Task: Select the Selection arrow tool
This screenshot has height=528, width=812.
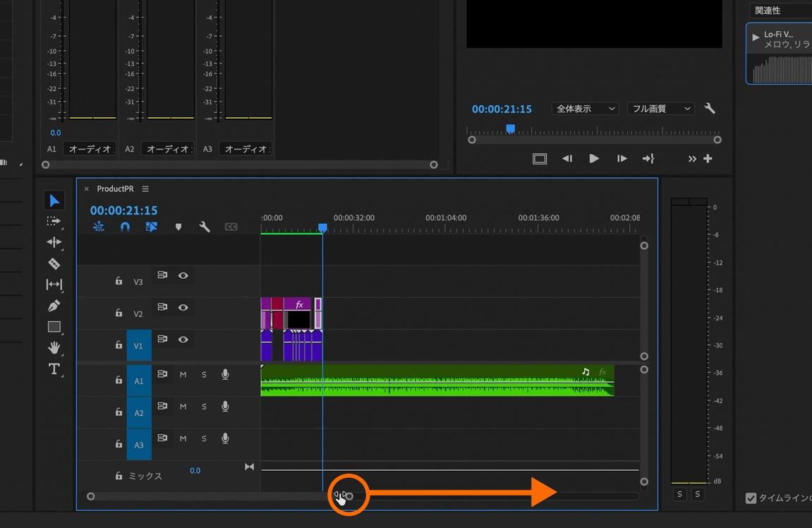Action: (x=54, y=200)
